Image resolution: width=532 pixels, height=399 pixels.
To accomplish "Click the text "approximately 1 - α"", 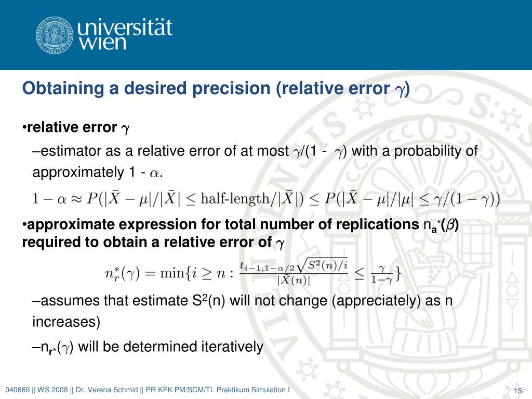I will (98, 172).
